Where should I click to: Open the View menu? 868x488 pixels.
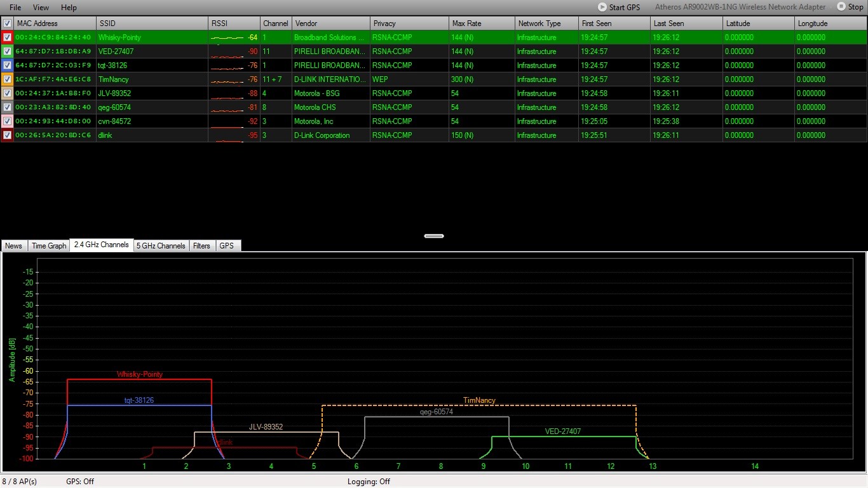[41, 8]
